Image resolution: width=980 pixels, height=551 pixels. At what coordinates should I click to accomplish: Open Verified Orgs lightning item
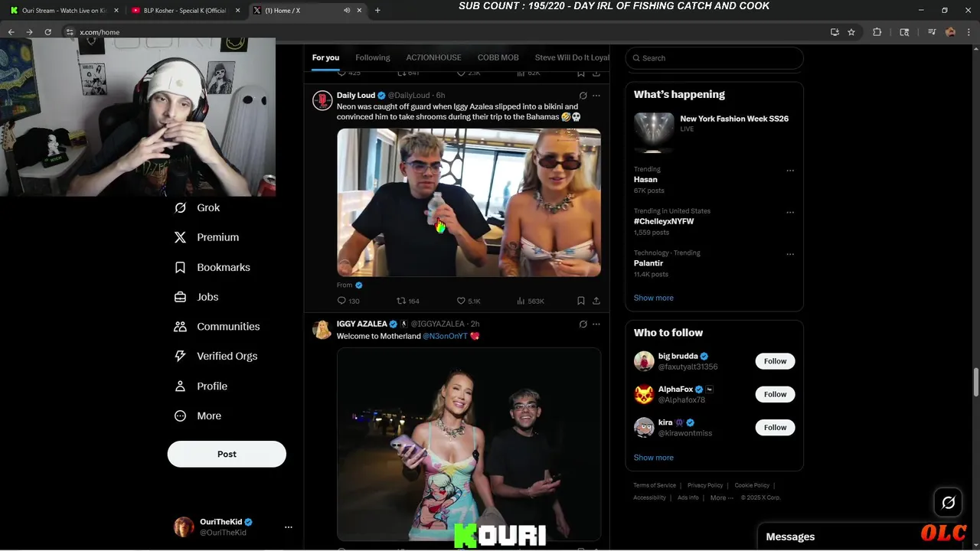(216, 356)
